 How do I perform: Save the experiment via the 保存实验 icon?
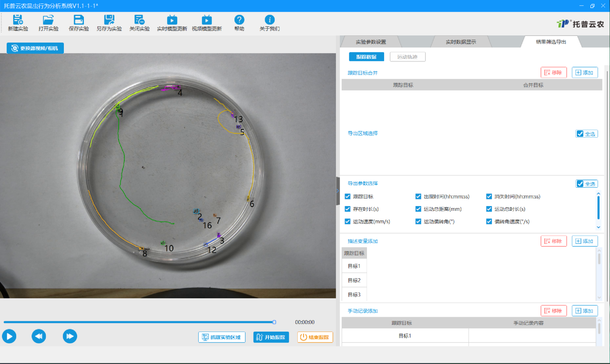[78, 20]
